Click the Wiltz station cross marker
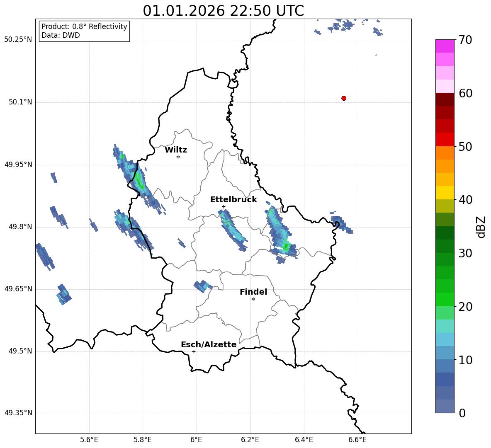 (178, 157)
